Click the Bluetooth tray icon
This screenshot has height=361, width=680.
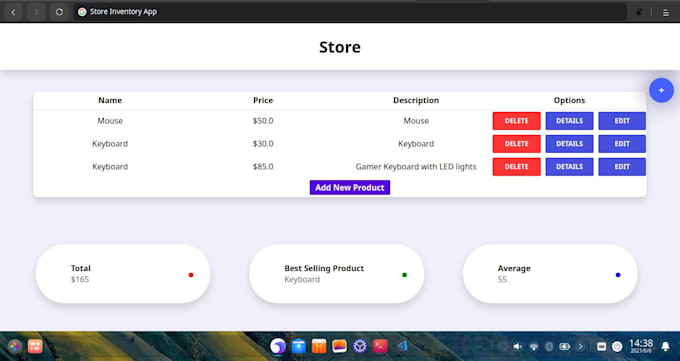(549, 347)
